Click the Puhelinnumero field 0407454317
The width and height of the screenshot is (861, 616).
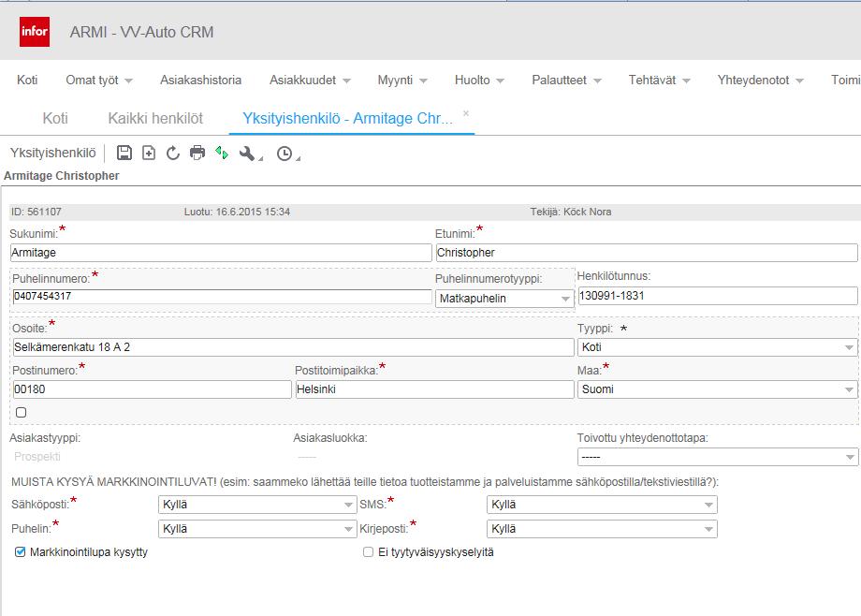pyautogui.click(x=222, y=297)
